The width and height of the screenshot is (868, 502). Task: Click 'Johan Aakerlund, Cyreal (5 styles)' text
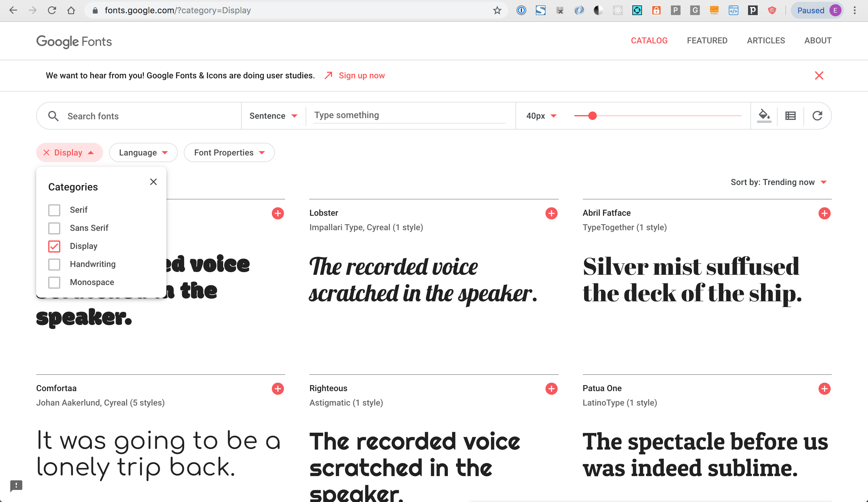click(x=100, y=403)
